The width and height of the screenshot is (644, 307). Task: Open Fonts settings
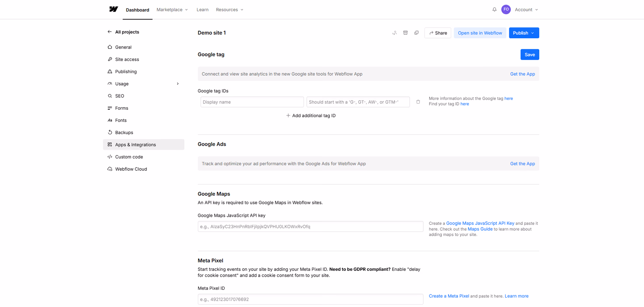[143, 120]
